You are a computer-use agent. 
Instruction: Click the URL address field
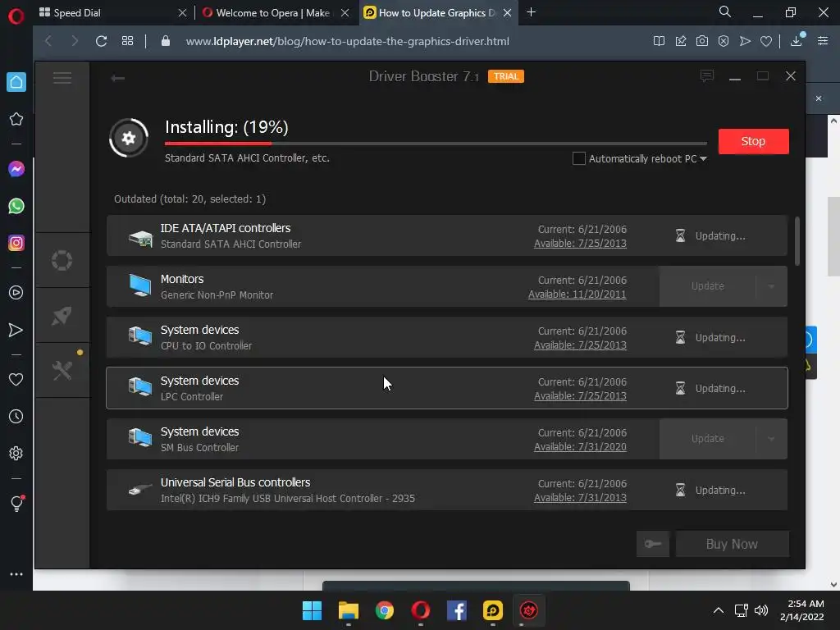(x=347, y=41)
